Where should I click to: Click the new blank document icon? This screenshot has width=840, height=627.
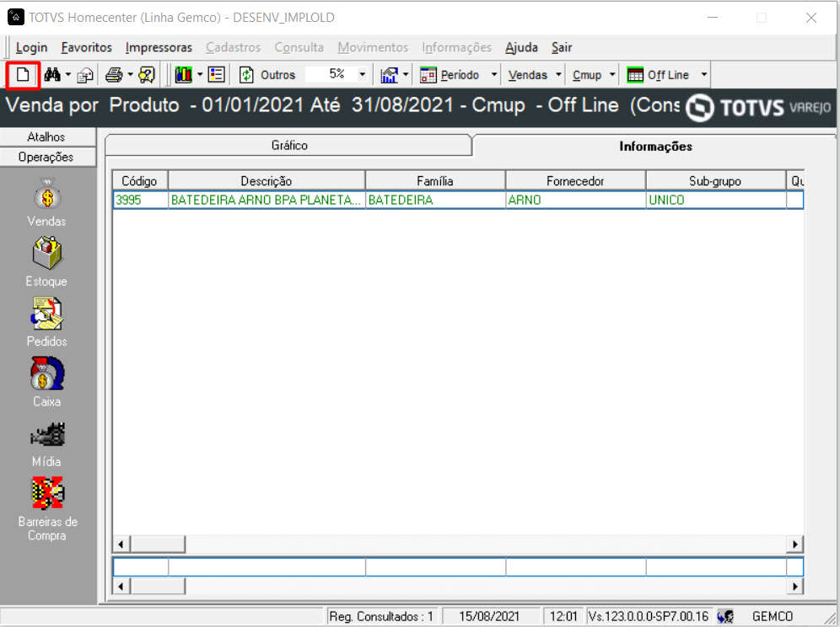23,75
